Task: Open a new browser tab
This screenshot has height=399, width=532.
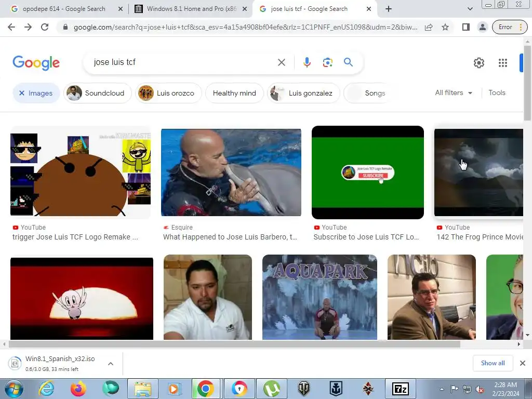Action: 389,9
